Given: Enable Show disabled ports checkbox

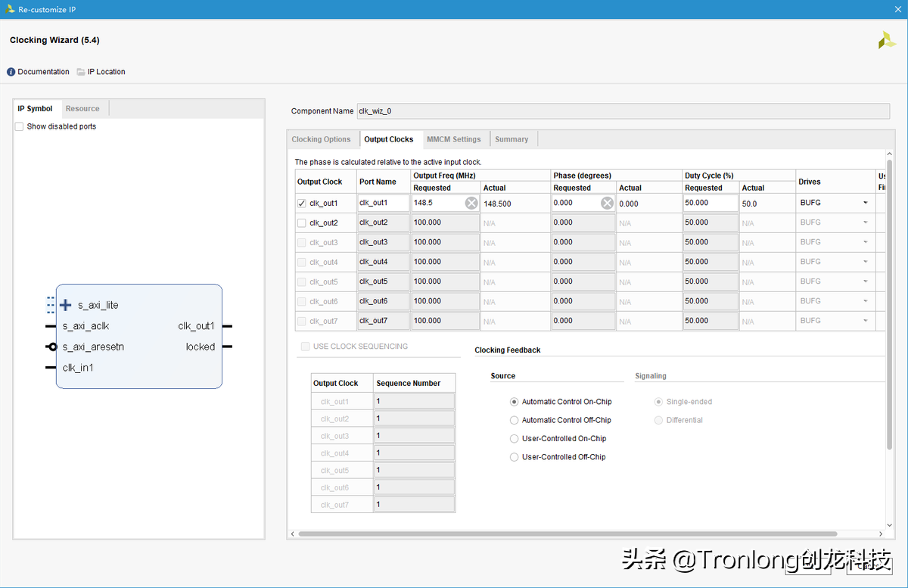Looking at the screenshot, I should pos(20,126).
